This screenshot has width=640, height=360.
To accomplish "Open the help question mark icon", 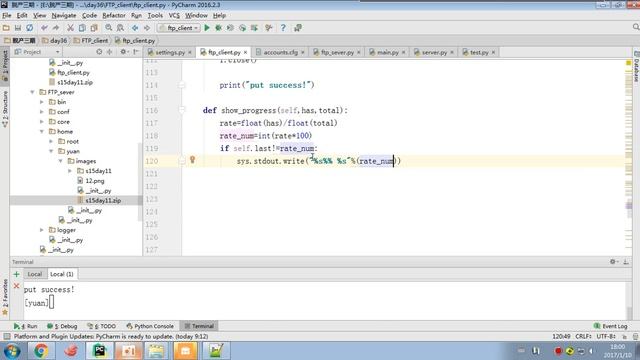I will pyautogui.click(x=283, y=28).
